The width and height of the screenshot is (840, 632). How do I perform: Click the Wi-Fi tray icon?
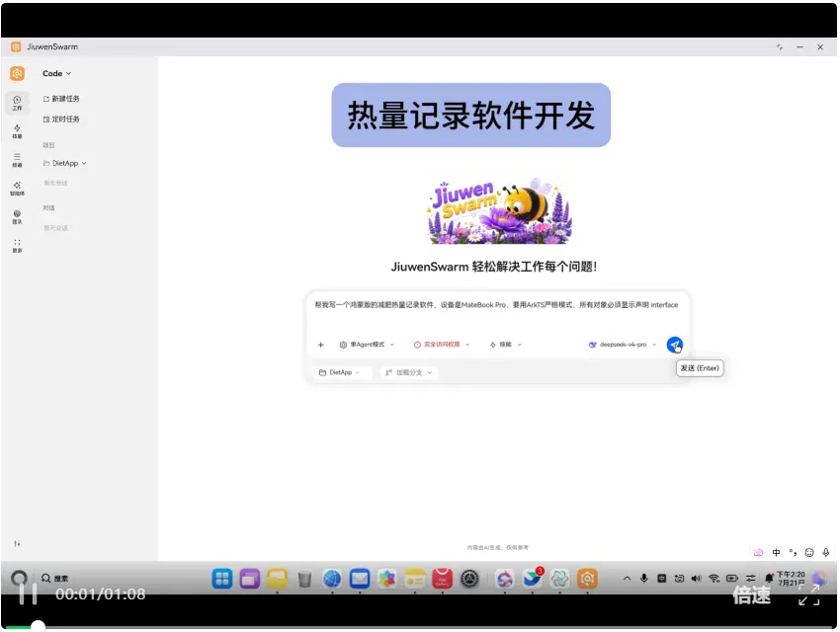[x=714, y=579]
